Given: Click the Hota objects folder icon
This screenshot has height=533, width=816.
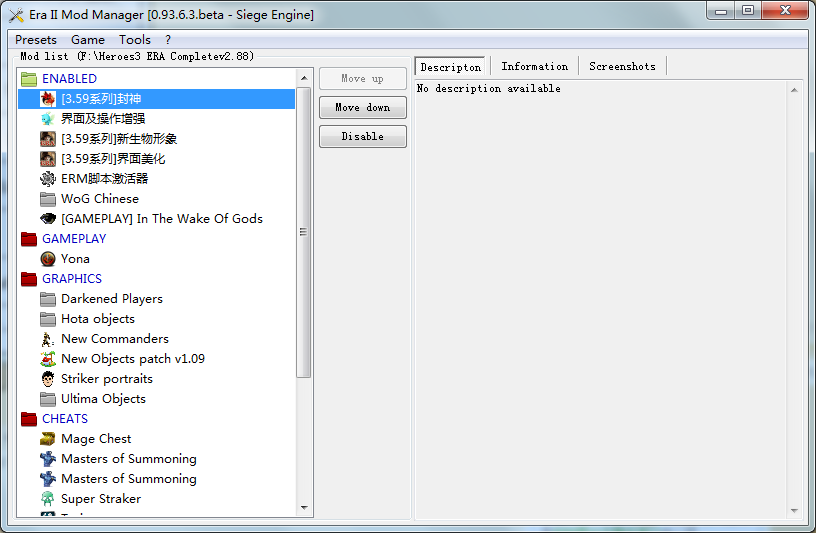Looking at the screenshot, I should point(48,319).
